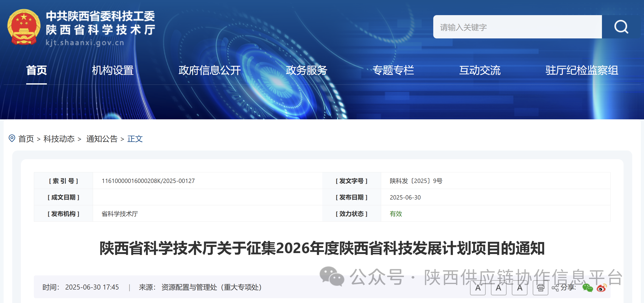Open the 政务服务 menu item

tap(306, 70)
